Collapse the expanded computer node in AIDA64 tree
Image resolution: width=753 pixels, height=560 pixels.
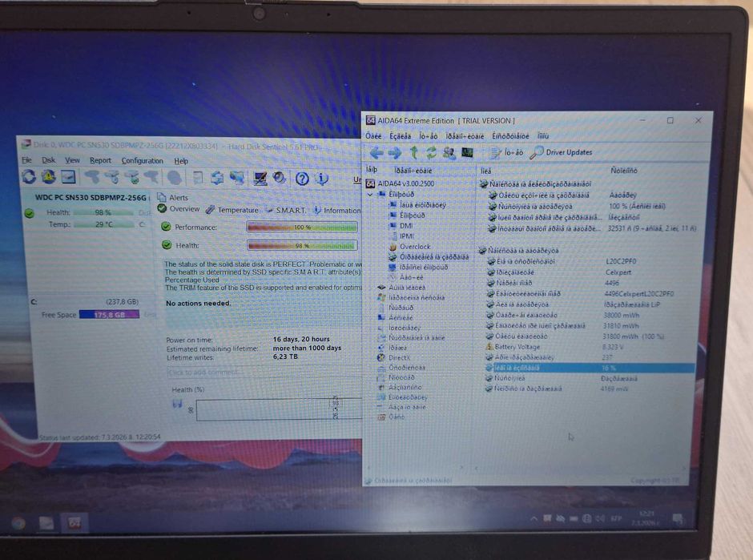tap(370, 195)
